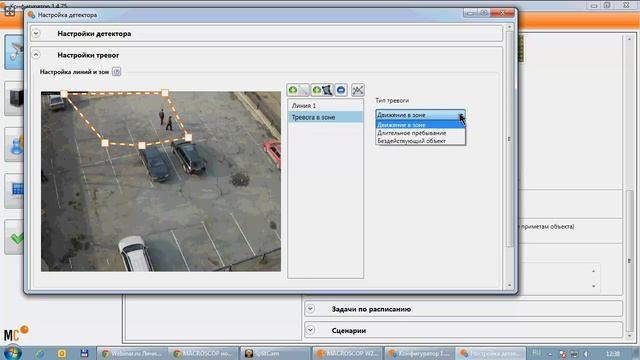Choose 'Движение в зоне' from dropdown list
This screenshot has width=640, height=360.
coord(420,125)
